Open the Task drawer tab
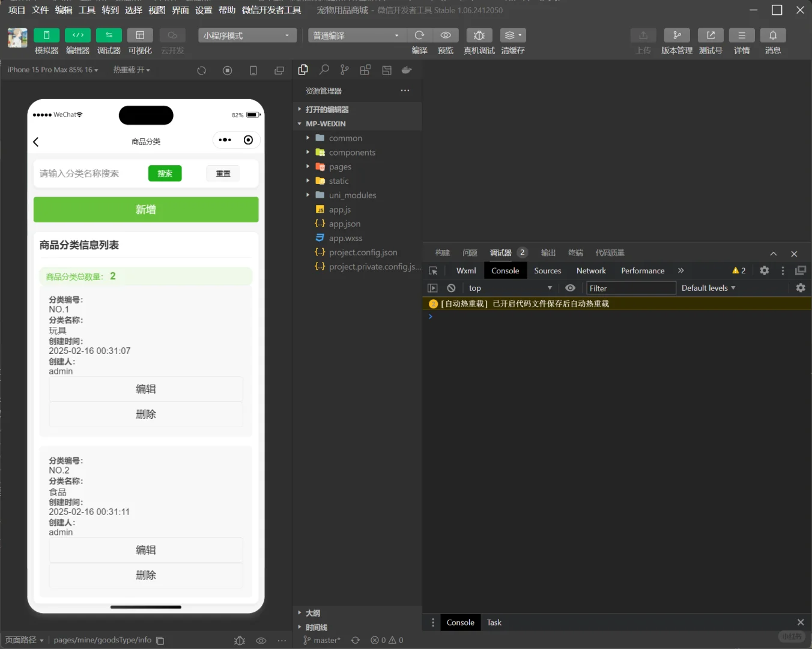This screenshot has height=649, width=812. click(494, 623)
